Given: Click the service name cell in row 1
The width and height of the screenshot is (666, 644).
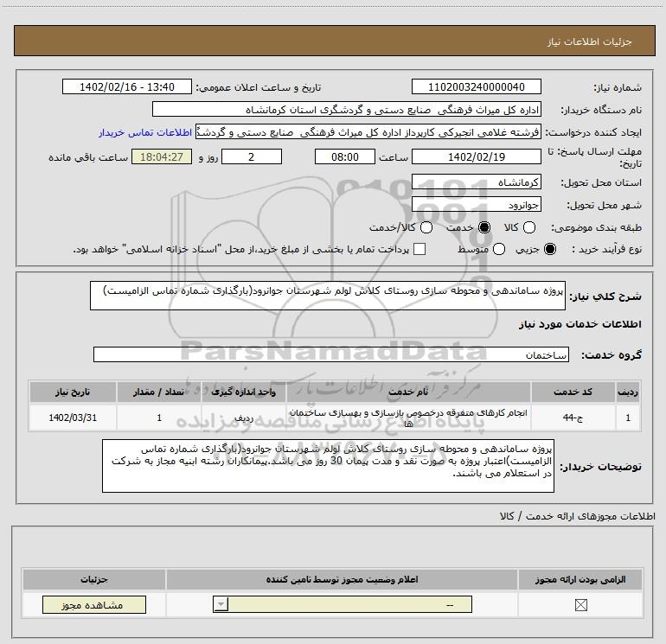Looking at the screenshot, I should coord(408,418).
